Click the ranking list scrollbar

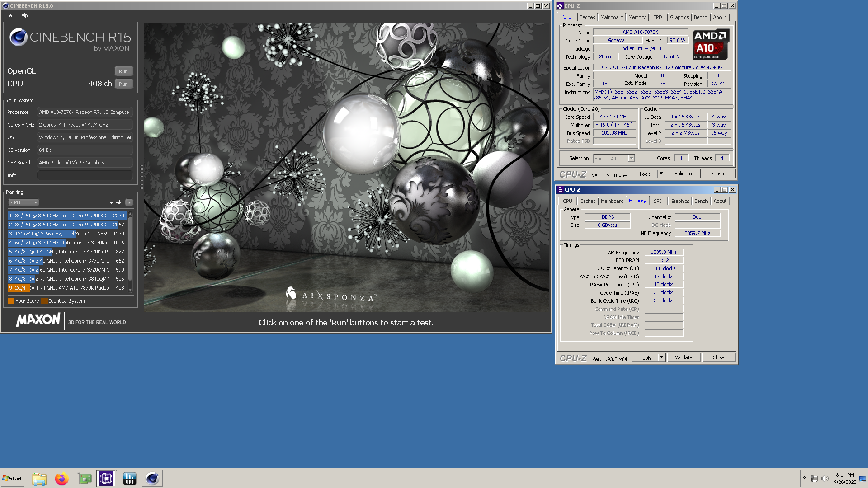click(x=130, y=249)
